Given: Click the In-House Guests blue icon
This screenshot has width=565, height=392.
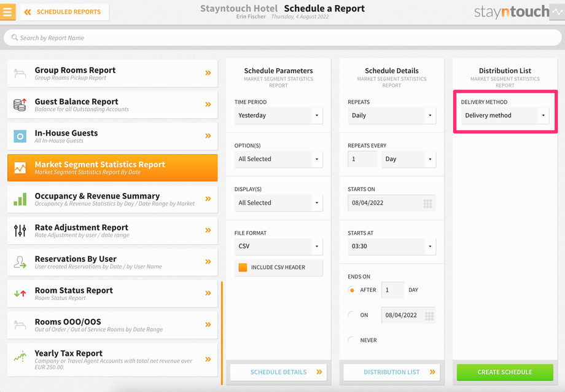Looking at the screenshot, I should click(20, 136).
